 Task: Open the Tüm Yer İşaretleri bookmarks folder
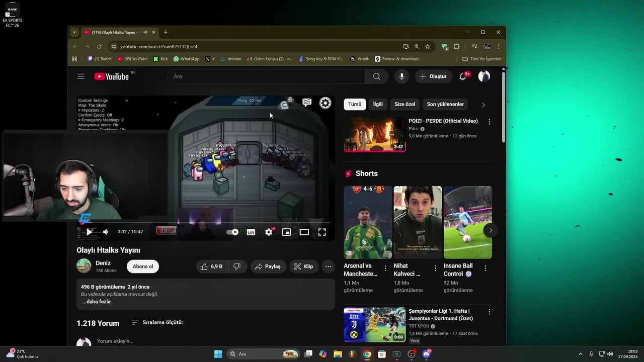pyautogui.click(x=482, y=59)
